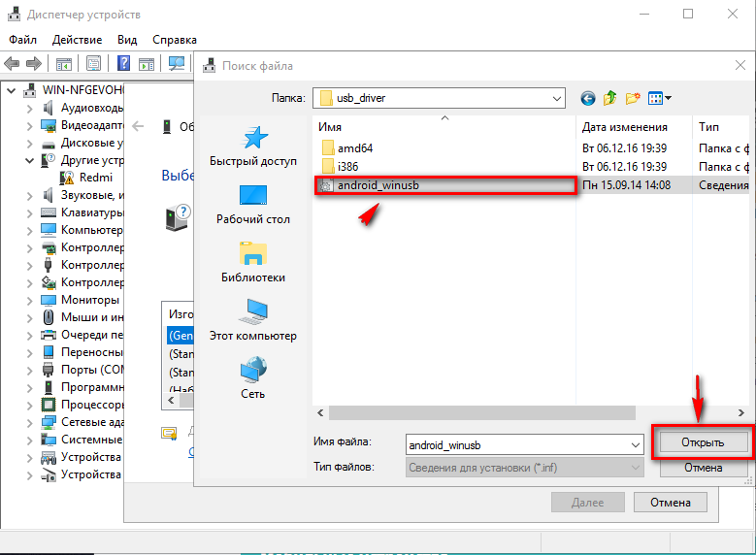Open the Имя файла dropdown list
This screenshot has width=756, height=555.
coord(636,444)
